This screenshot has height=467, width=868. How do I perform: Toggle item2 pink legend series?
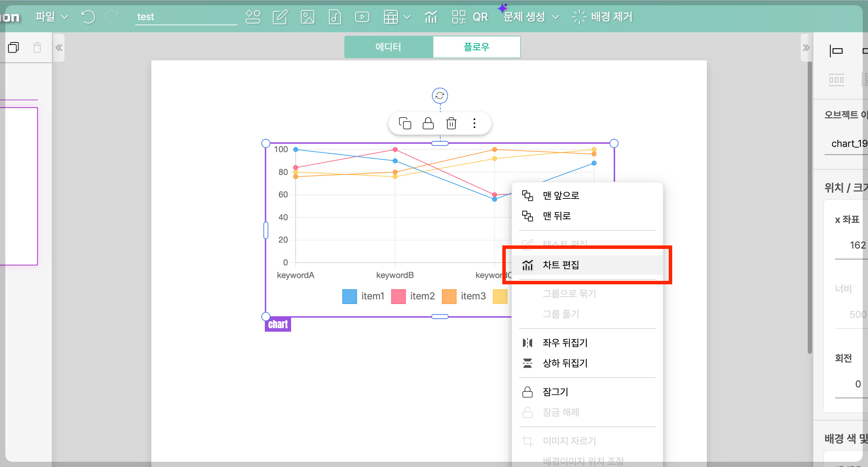click(398, 296)
